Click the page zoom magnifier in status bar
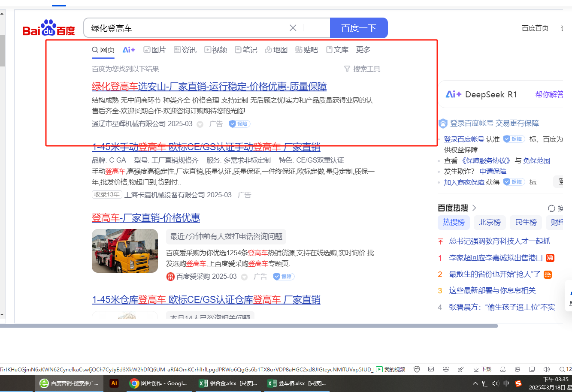Image resolution: width=572 pixels, height=392 pixels. (x=562, y=369)
